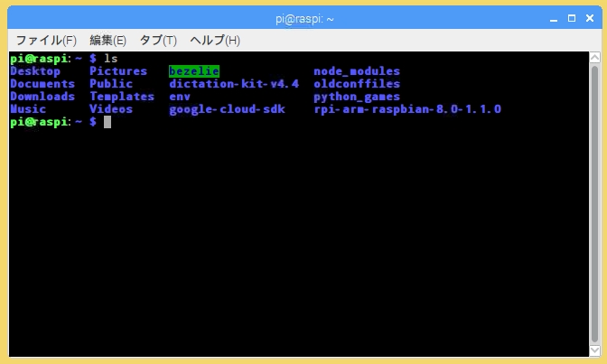Click the rpi-arm-raspbian-8.0-1.1.0 entry
This screenshot has height=364, width=607.
point(407,109)
